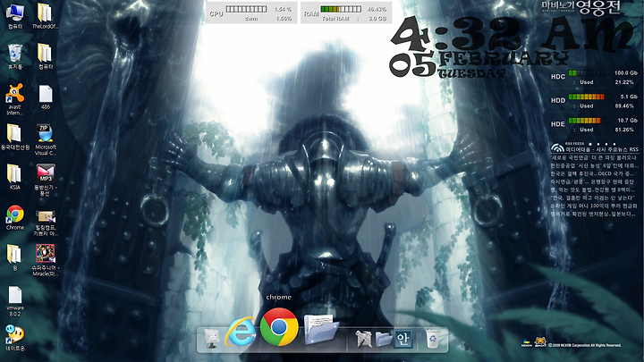The image size is (644, 362).
Task: Open the RSS headline mentioning 100억대
Action: tap(594, 206)
